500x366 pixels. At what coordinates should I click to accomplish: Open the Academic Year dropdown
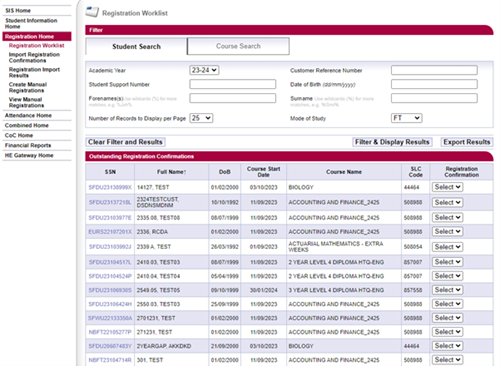[x=204, y=70]
